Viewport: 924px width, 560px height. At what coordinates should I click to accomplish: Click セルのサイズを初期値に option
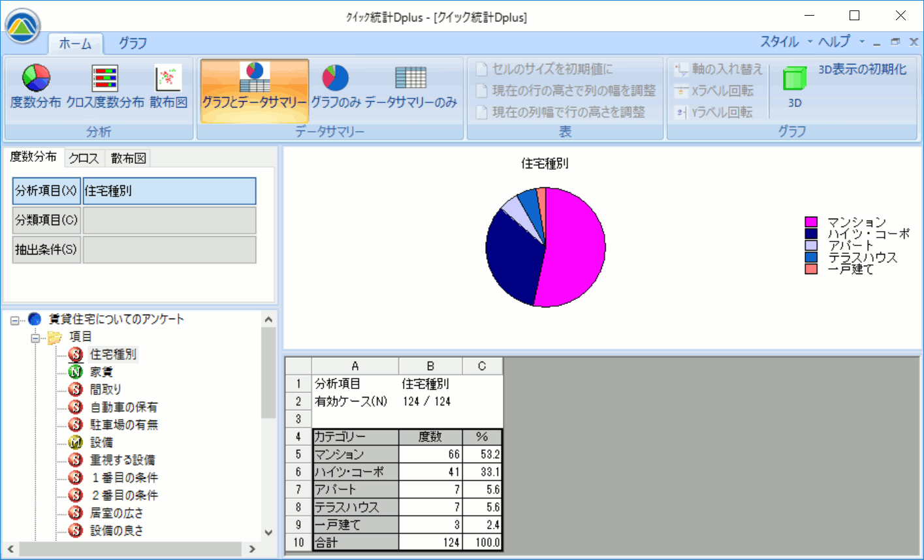point(545,69)
